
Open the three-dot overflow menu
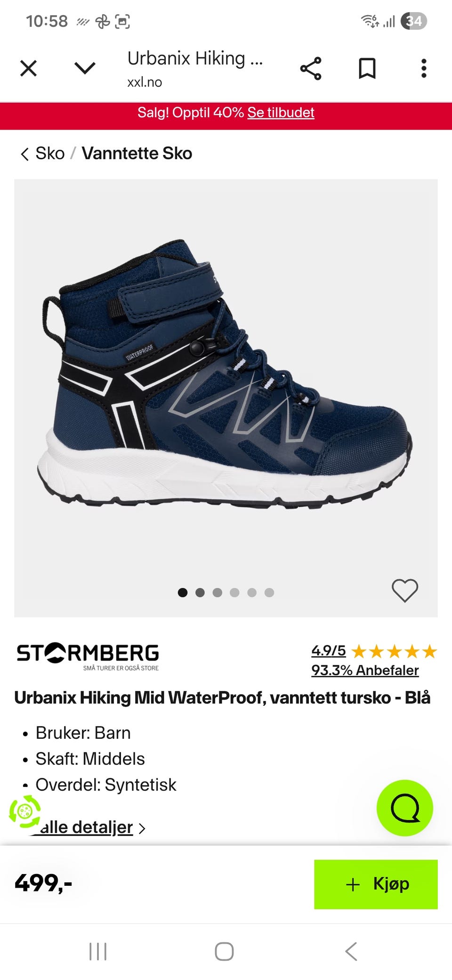tap(424, 69)
